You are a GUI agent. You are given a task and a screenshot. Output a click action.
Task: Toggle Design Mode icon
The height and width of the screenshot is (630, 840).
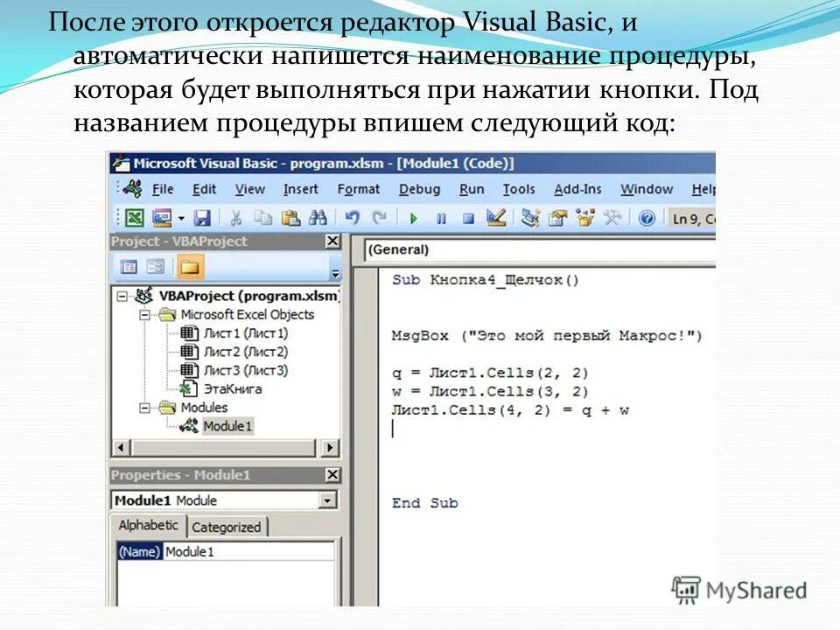[496, 218]
